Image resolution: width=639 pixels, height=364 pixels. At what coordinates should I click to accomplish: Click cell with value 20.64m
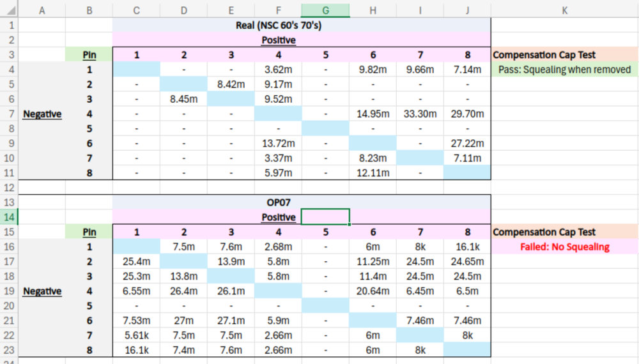tap(373, 291)
